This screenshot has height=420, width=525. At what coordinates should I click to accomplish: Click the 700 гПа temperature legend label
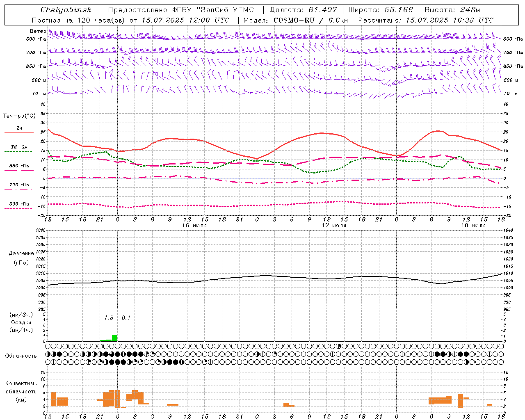point(19,185)
